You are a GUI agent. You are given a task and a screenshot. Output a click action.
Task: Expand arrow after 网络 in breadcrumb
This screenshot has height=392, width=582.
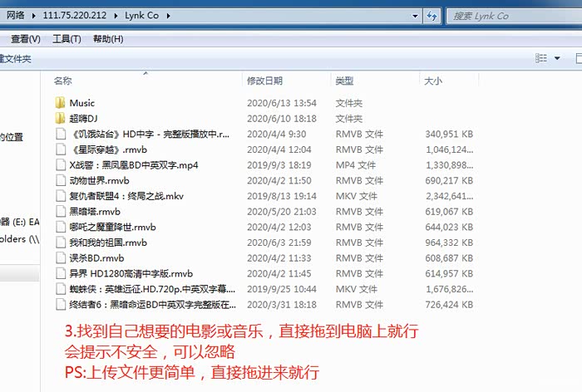(x=34, y=16)
